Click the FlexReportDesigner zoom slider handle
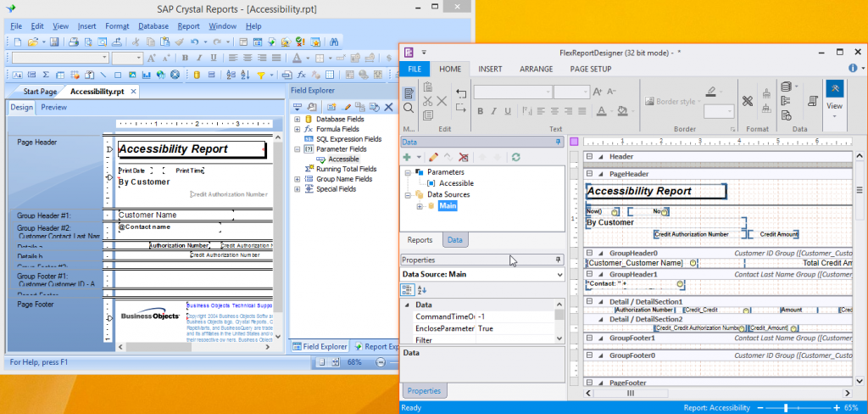This screenshot has width=868, height=414. click(786, 408)
